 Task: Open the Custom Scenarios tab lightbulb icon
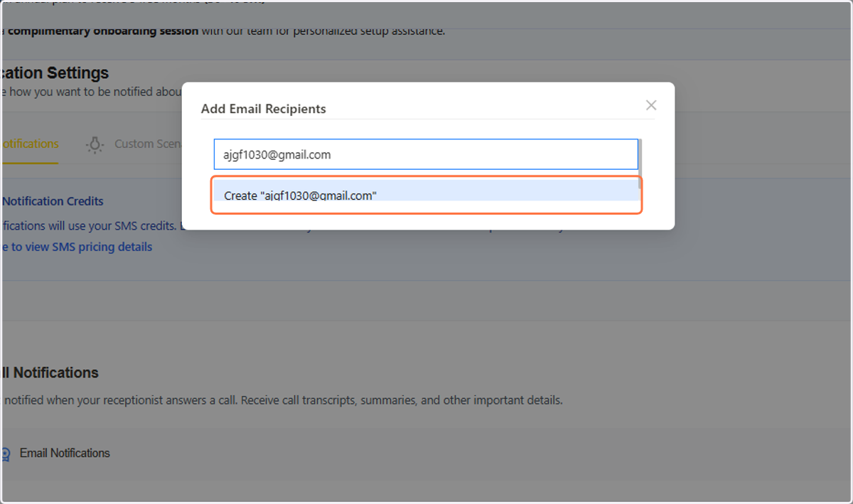(95, 144)
